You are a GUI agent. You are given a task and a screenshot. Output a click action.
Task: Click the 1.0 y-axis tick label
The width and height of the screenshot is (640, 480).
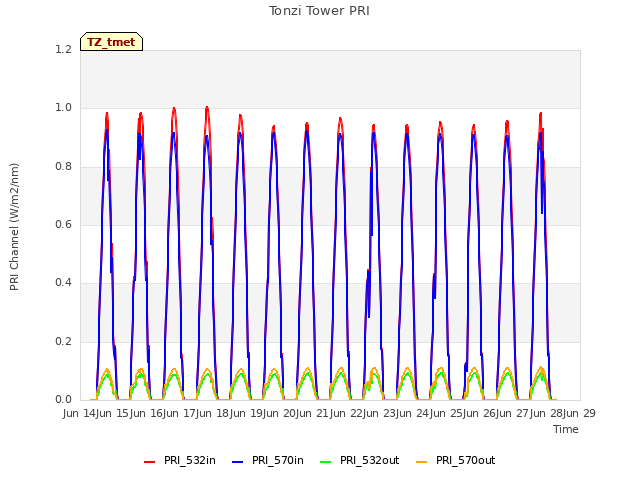[x=63, y=108]
